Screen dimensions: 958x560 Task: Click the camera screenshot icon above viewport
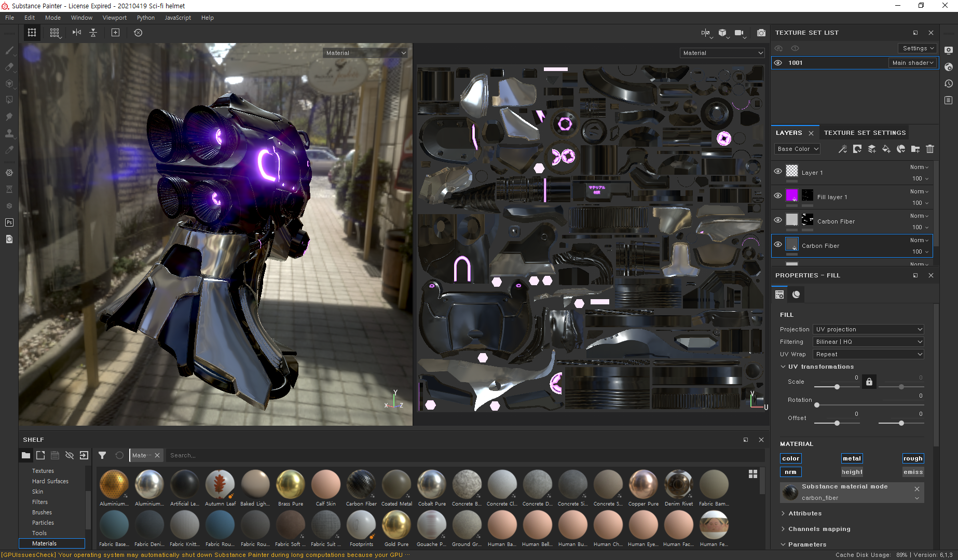(761, 33)
